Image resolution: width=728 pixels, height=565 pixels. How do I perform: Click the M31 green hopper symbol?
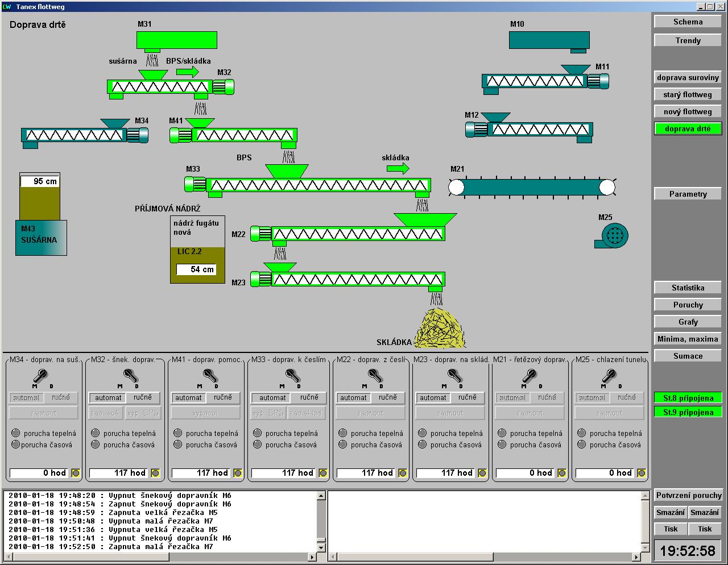[x=176, y=40]
